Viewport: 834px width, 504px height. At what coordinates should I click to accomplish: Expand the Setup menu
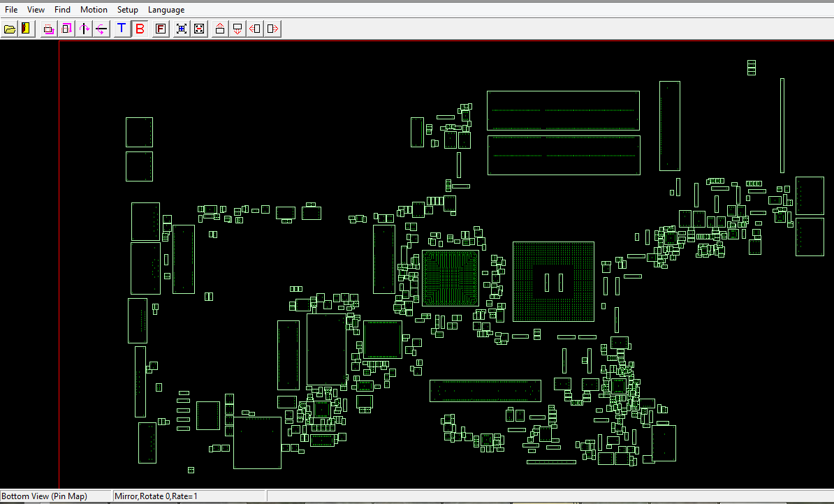click(x=128, y=10)
